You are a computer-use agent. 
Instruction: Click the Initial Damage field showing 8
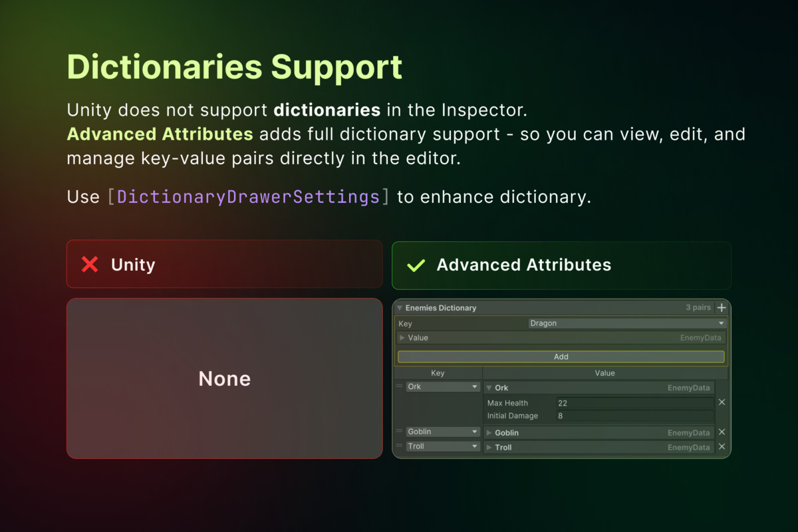click(x=634, y=416)
